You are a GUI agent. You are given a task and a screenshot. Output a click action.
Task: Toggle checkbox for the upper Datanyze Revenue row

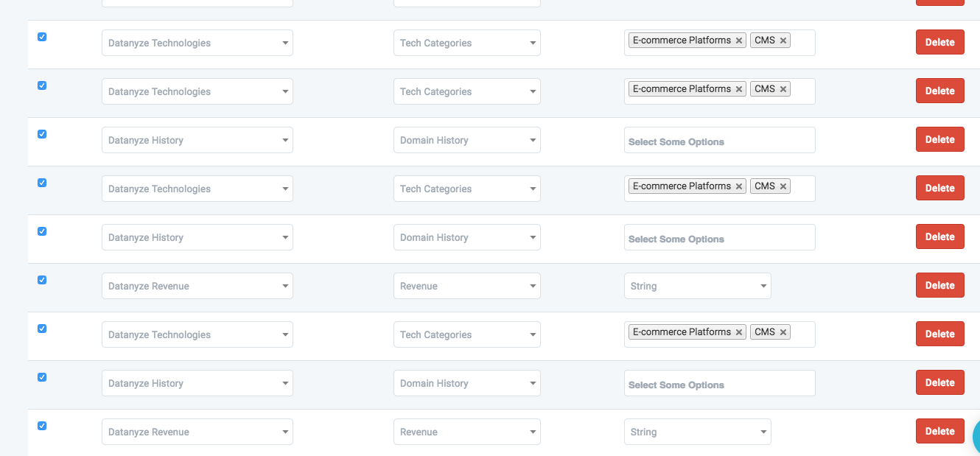click(x=42, y=280)
